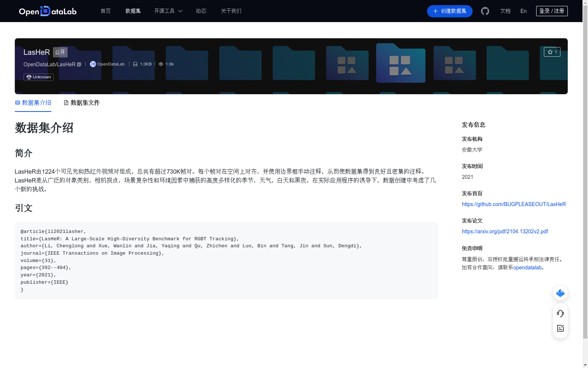
Task: Click the scale icon on the Unknown license badge
Action: point(29,77)
